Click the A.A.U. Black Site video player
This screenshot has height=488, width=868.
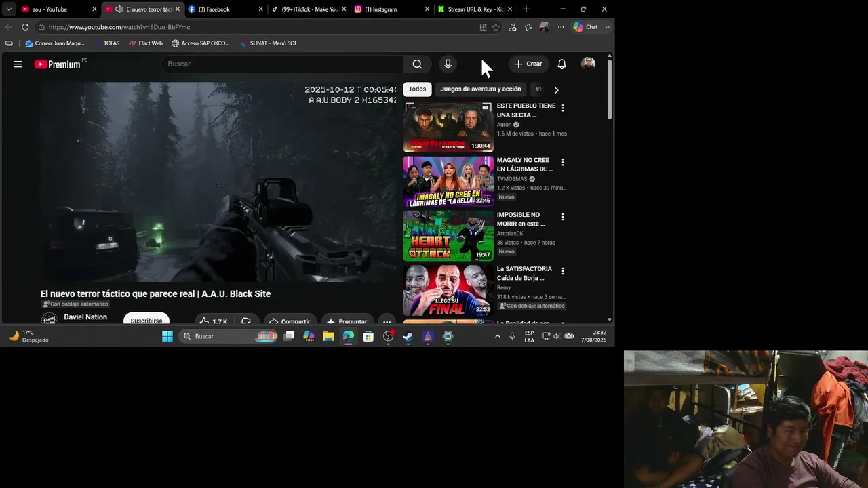tap(218, 182)
